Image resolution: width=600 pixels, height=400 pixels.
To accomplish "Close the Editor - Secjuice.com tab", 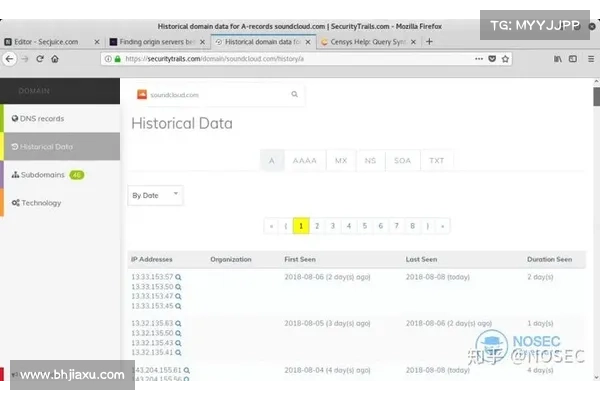I will 97,42.
